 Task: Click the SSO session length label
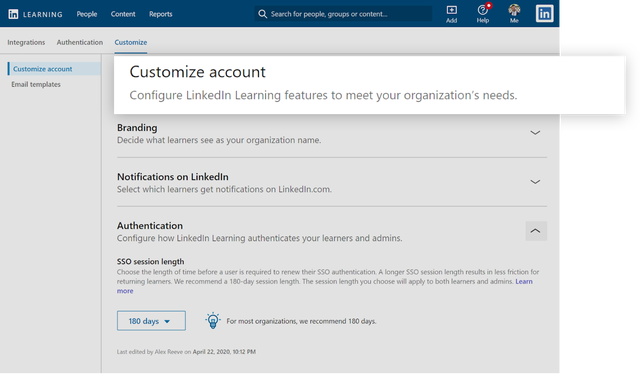pos(150,261)
